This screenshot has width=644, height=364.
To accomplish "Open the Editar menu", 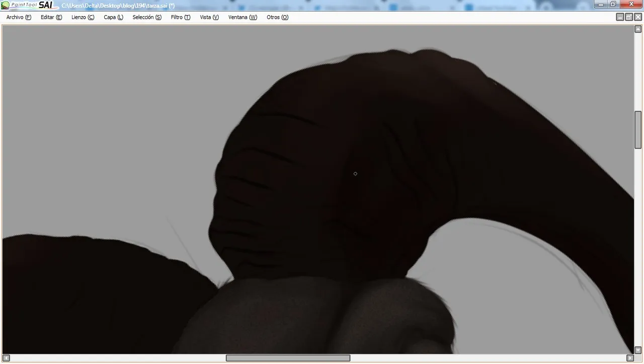I will (51, 17).
